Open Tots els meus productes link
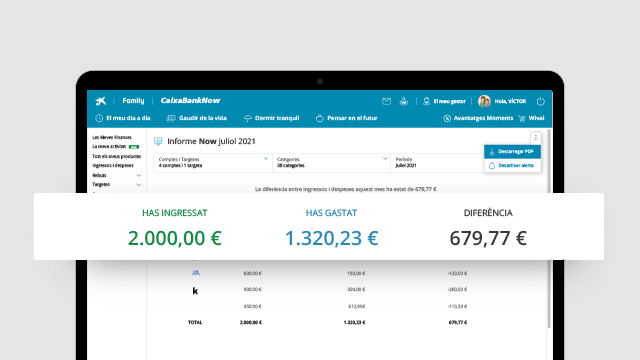The width and height of the screenshot is (640, 360). point(116,156)
